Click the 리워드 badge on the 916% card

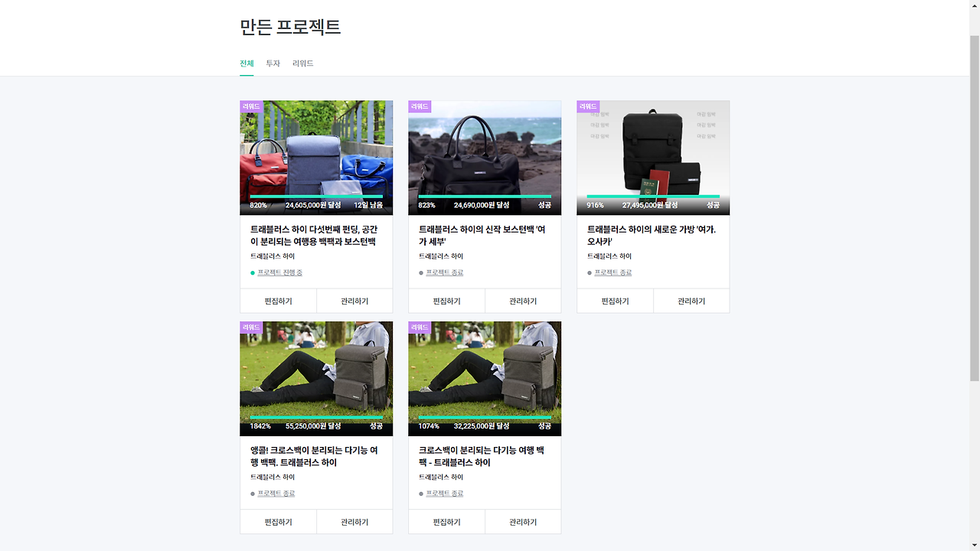coord(588,106)
